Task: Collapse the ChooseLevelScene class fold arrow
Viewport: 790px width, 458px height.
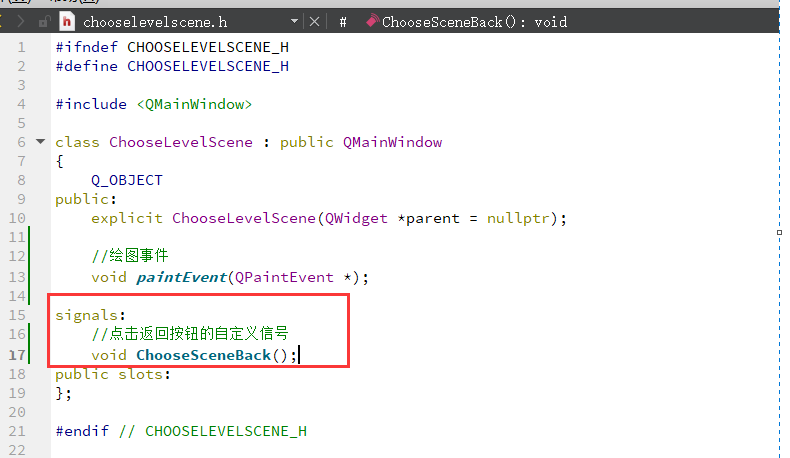Action: coord(41,142)
